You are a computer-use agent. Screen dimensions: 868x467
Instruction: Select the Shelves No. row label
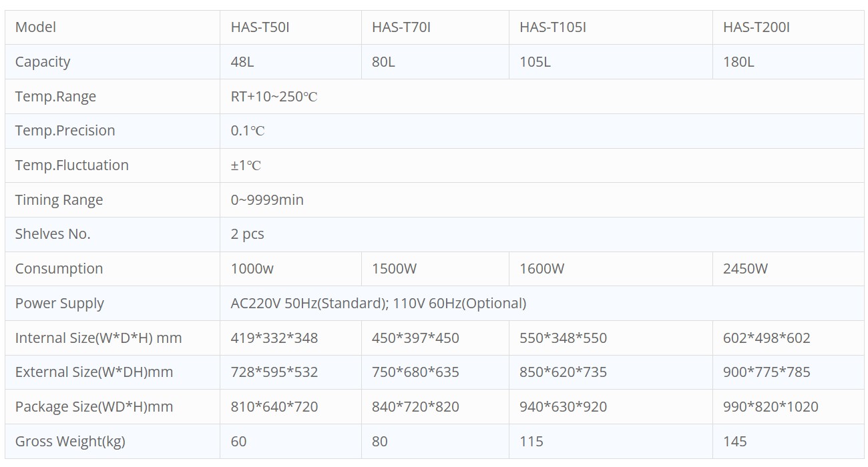click(x=53, y=234)
